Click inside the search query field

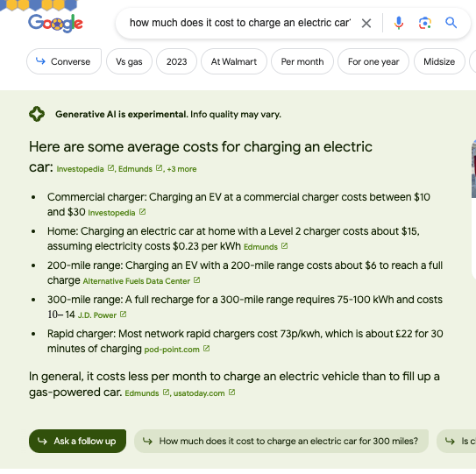click(x=240, y=23)
